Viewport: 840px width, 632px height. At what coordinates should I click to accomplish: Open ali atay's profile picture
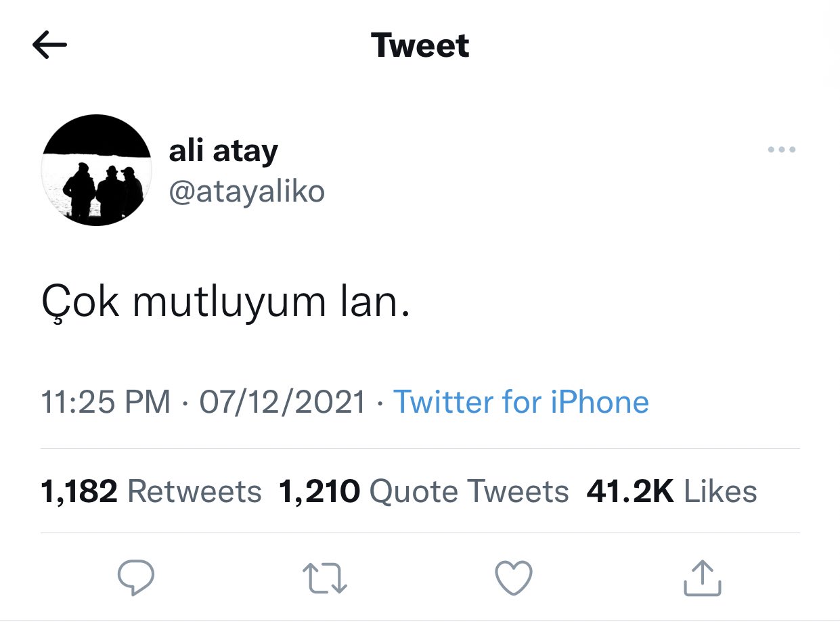coord(96,171)
